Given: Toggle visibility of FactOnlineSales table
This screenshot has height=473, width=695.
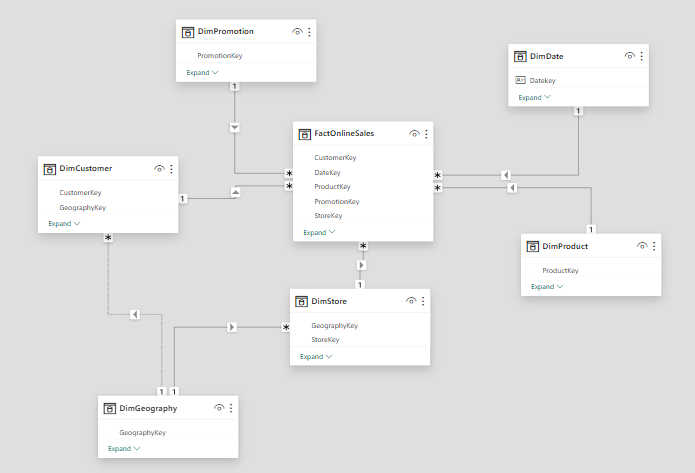Looking at the screenshot, I should (414, 133).
